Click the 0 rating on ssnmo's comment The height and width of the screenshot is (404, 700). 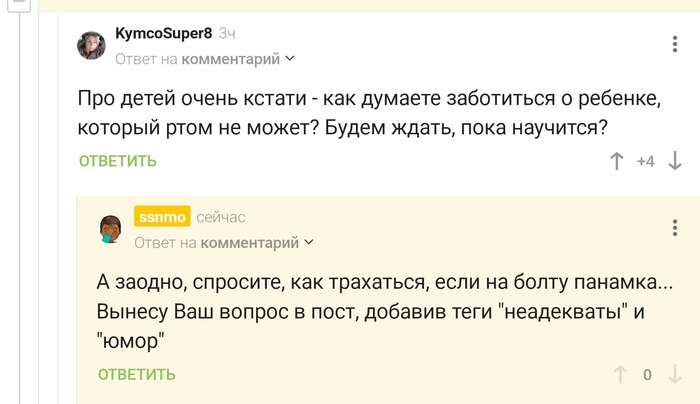(x=647, y=375)
